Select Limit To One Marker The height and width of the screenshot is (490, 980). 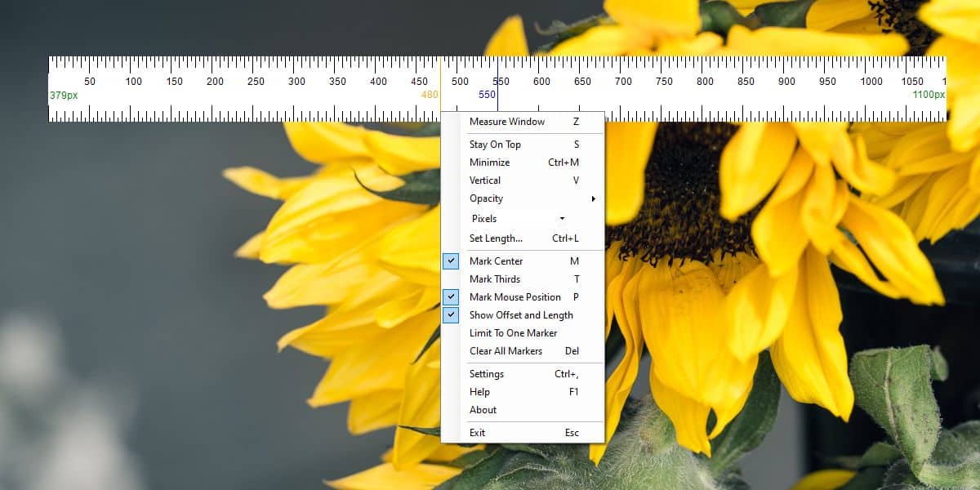coord(523,333)
